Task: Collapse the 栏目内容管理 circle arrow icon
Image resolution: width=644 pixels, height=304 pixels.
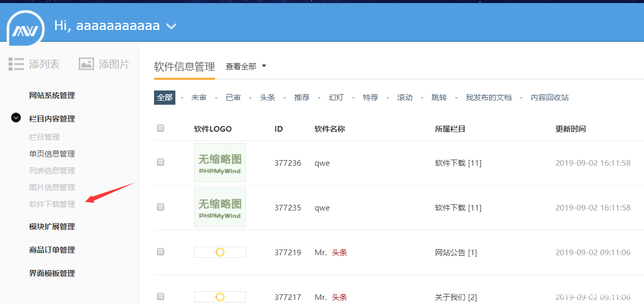Action: 16,118
